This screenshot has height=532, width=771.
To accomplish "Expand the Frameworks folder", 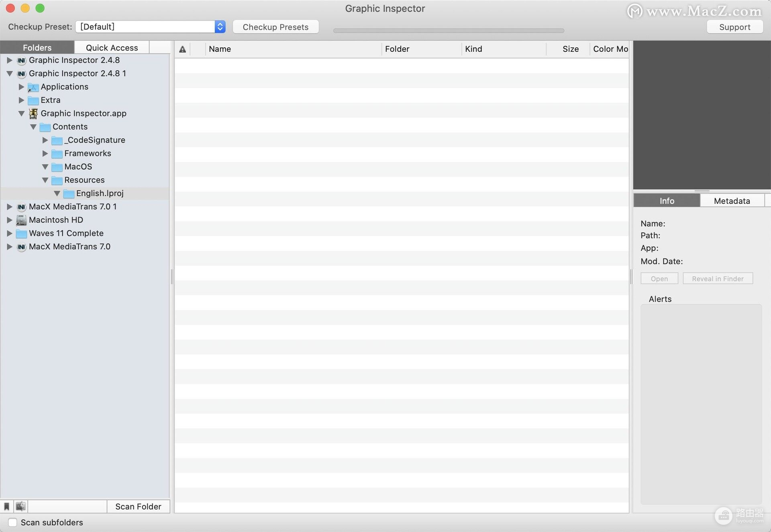I will [45, 154].
